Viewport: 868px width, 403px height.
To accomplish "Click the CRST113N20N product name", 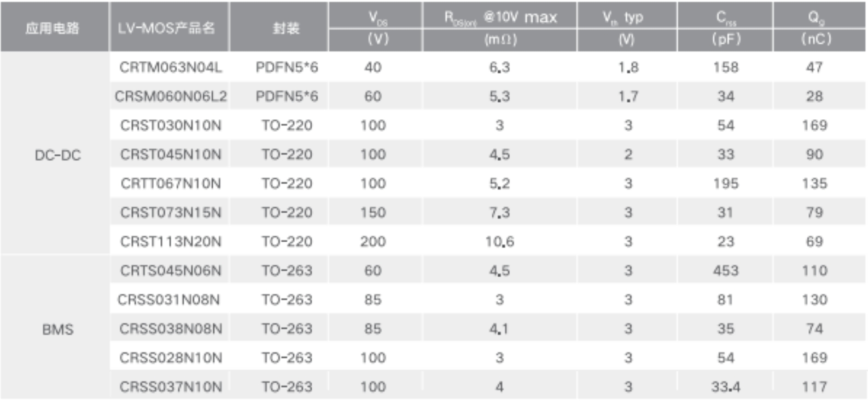I will click(x=170, y=241).
